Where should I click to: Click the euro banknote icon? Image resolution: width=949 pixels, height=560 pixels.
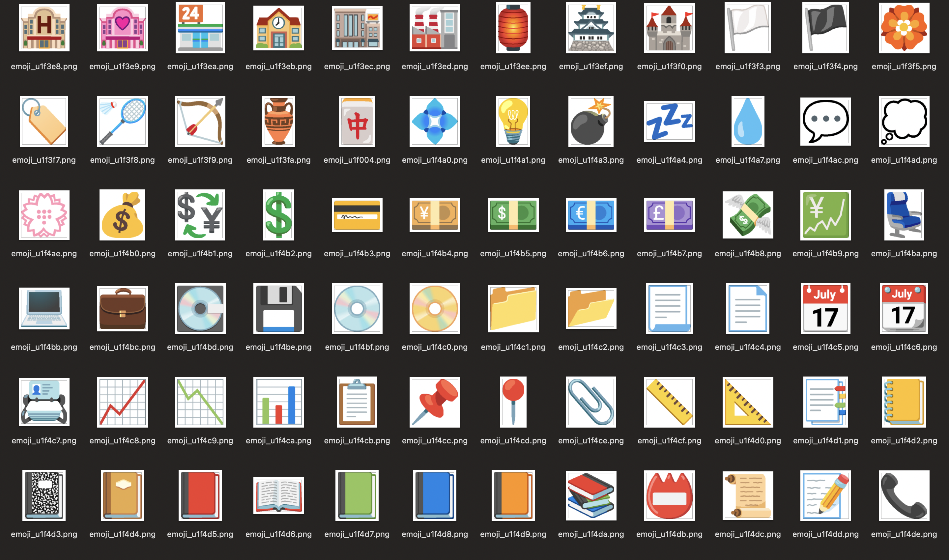tap(591, 215)
